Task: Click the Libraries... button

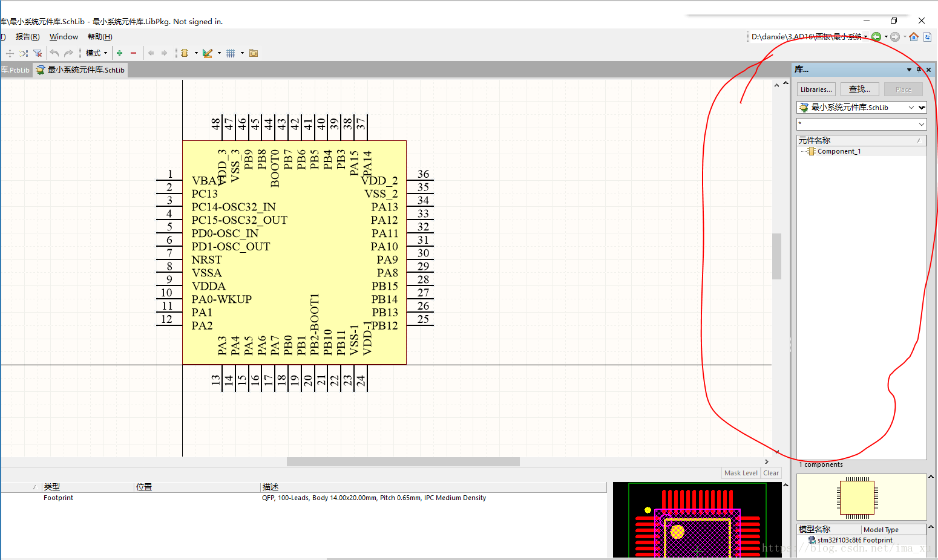Action: [x=816, y=90]
